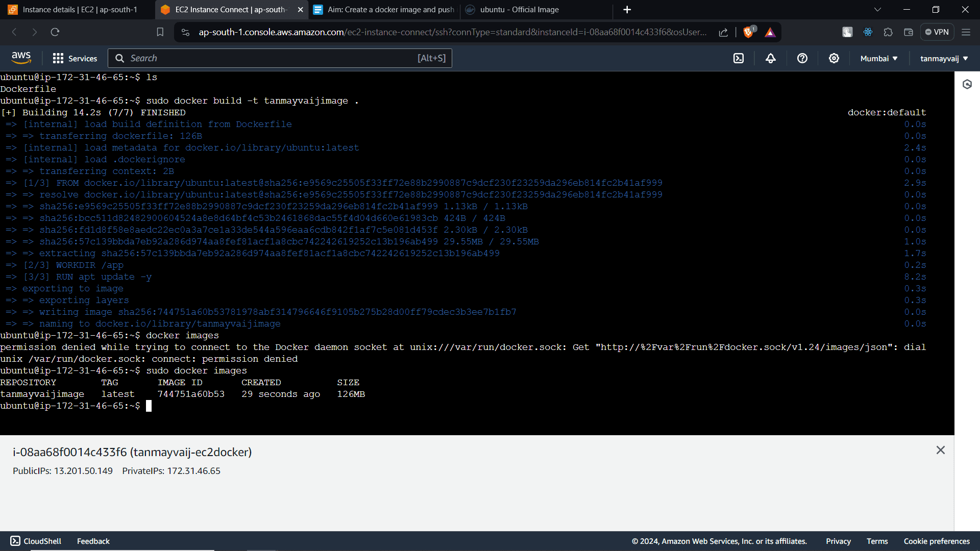Toggle the Brave VPN connection
980x551 pixels.
937,32
